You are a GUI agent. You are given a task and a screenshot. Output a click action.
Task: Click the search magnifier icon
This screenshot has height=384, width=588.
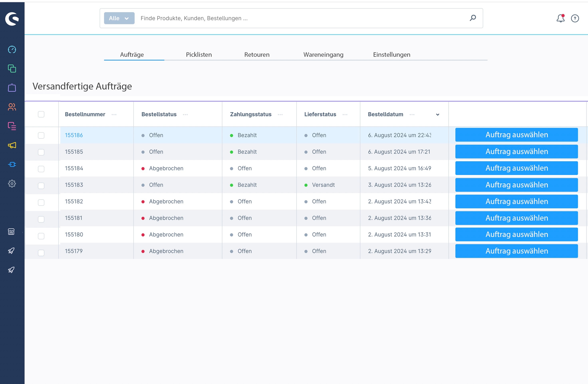click(473, 18)
